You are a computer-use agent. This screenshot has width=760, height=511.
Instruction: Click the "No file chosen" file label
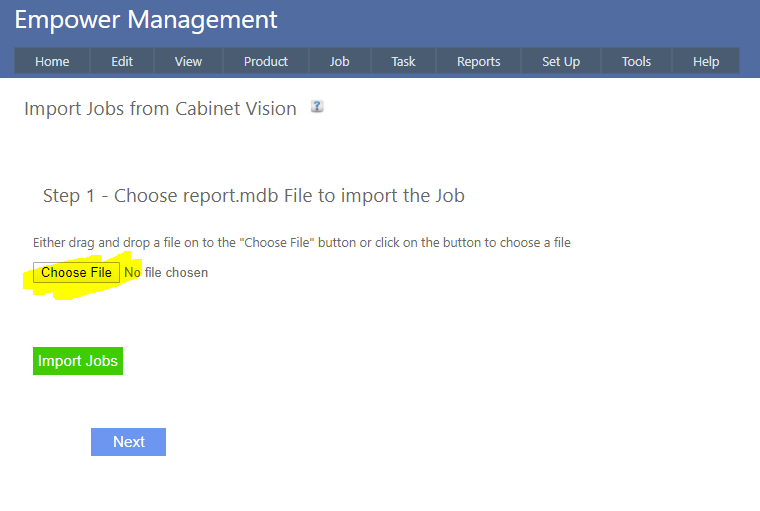pyautogui.click(x=166, y=272)
